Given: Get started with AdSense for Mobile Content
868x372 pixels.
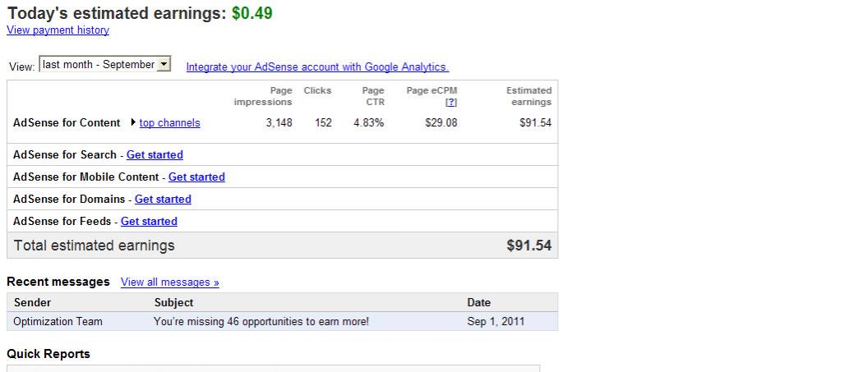Looking at the screenshot, I should click(196, 177).
